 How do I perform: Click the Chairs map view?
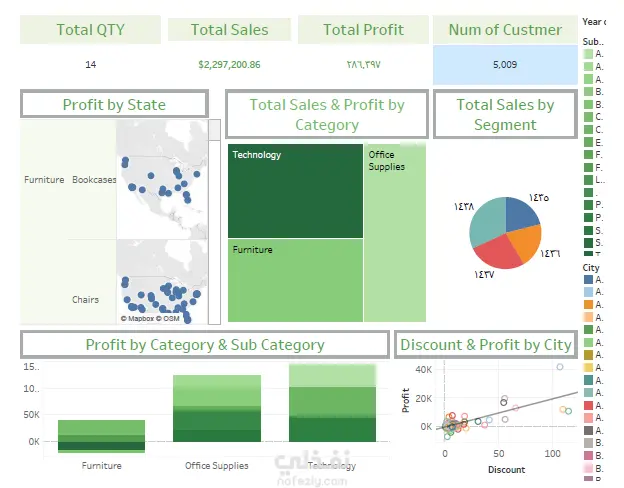coord(162,281)
